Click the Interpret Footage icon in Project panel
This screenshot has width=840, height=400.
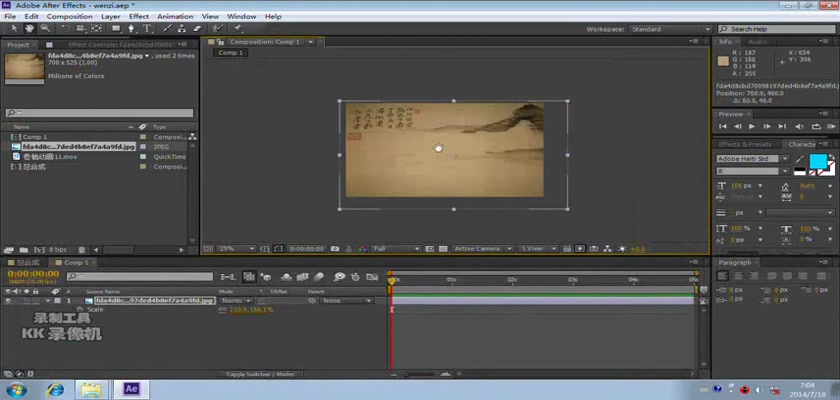[9, 250]
